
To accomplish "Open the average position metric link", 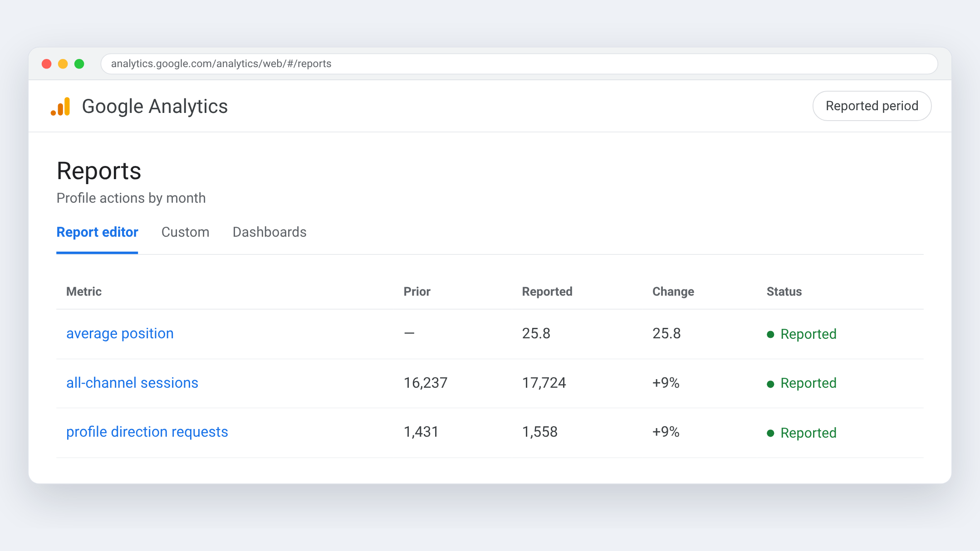I will [120, 334].
